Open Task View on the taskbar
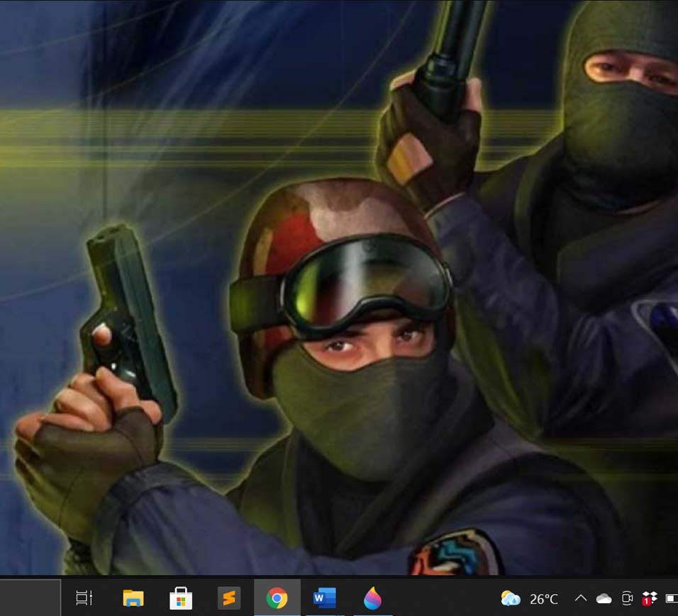This screenshot has width=678, height=616. (84, 598)
